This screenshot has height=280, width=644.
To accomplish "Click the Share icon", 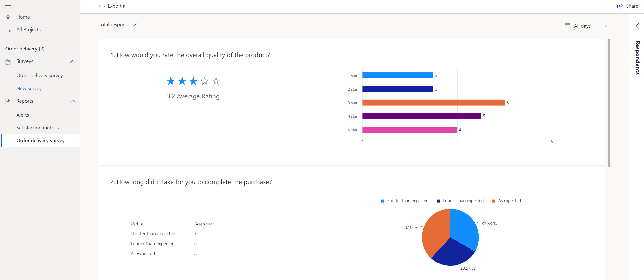I will [x=620, y=6].
